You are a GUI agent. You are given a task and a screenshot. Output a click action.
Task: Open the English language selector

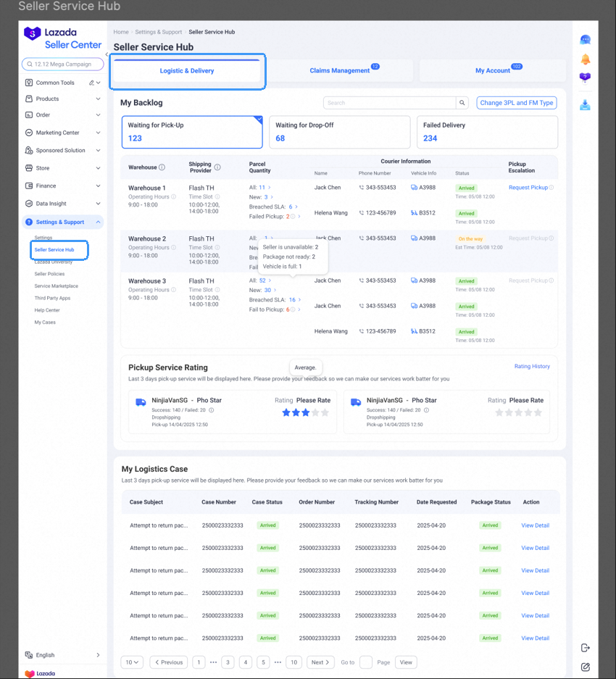click(62, 655)
